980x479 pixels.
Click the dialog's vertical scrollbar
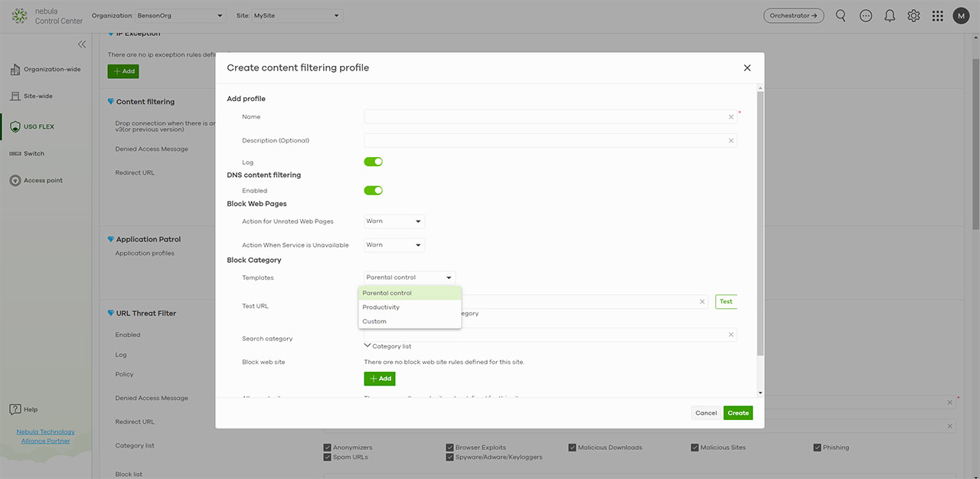point(760,222)
